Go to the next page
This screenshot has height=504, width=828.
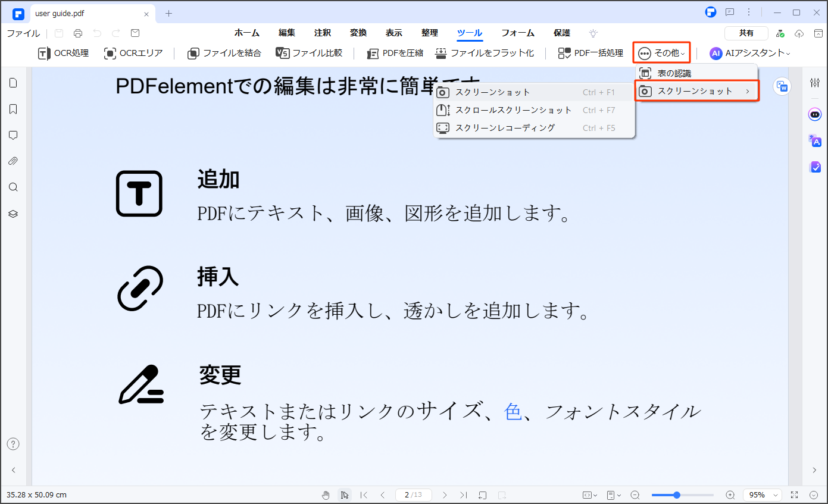pyautogui.click(x=445, y=495)
